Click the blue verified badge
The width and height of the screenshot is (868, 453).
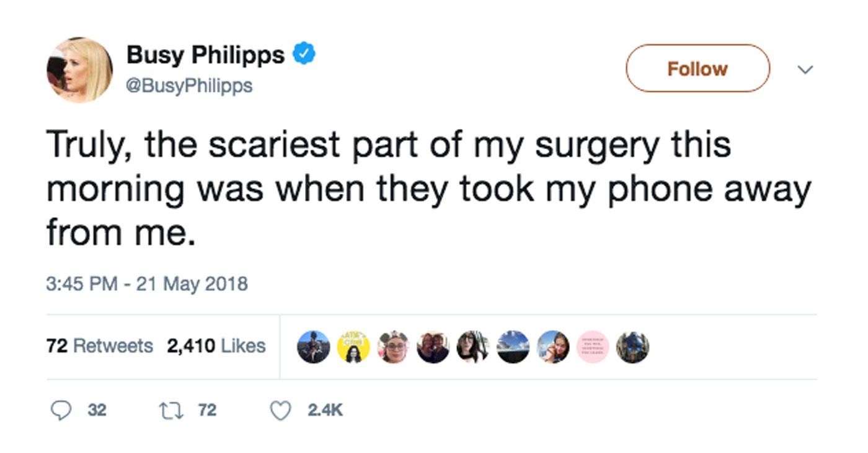click(x=304, y=55)
